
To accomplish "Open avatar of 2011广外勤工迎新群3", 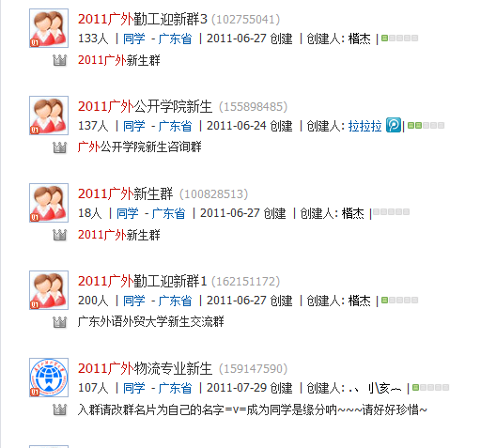I will pos(49,28).
